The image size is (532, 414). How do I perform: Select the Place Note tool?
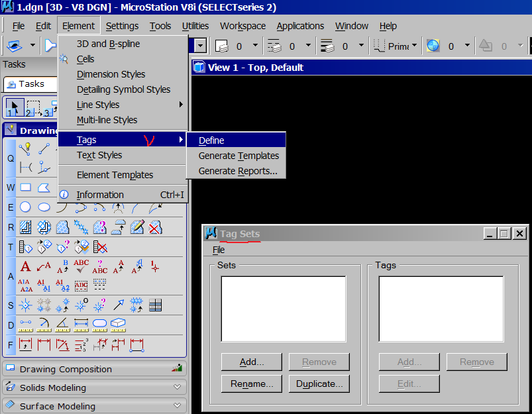pyautogui.click(x=44, y=266)
